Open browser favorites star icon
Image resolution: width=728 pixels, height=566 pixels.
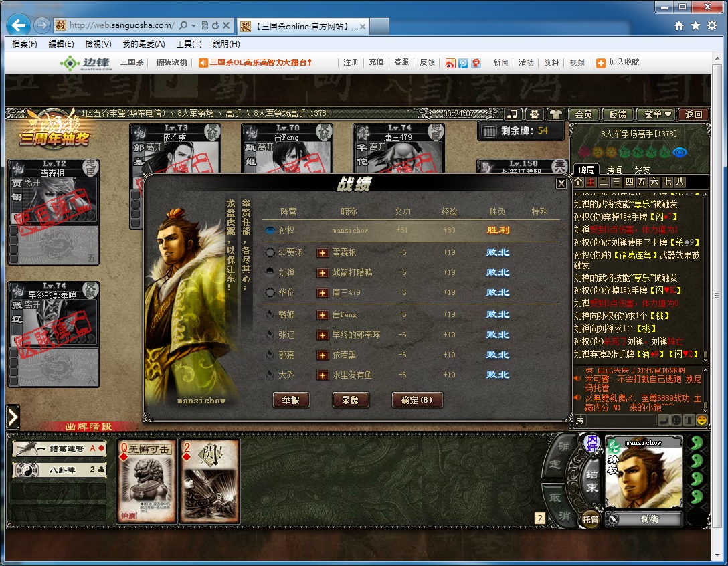pos(695,26)
